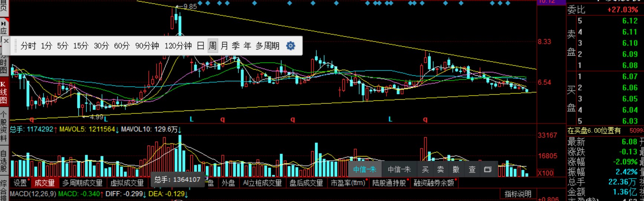Click the 委比 +27.03% value

pos(622,10)
